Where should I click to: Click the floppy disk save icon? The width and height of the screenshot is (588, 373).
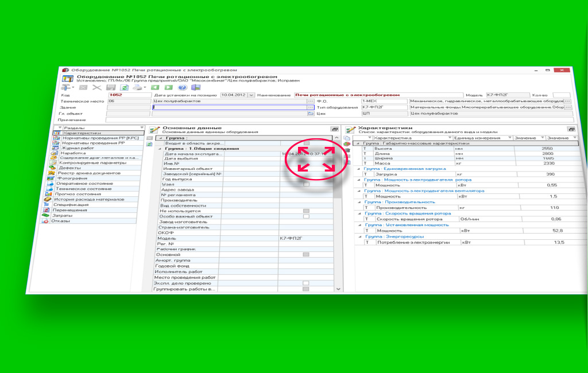pyautogui.click(x=111, y=87)
